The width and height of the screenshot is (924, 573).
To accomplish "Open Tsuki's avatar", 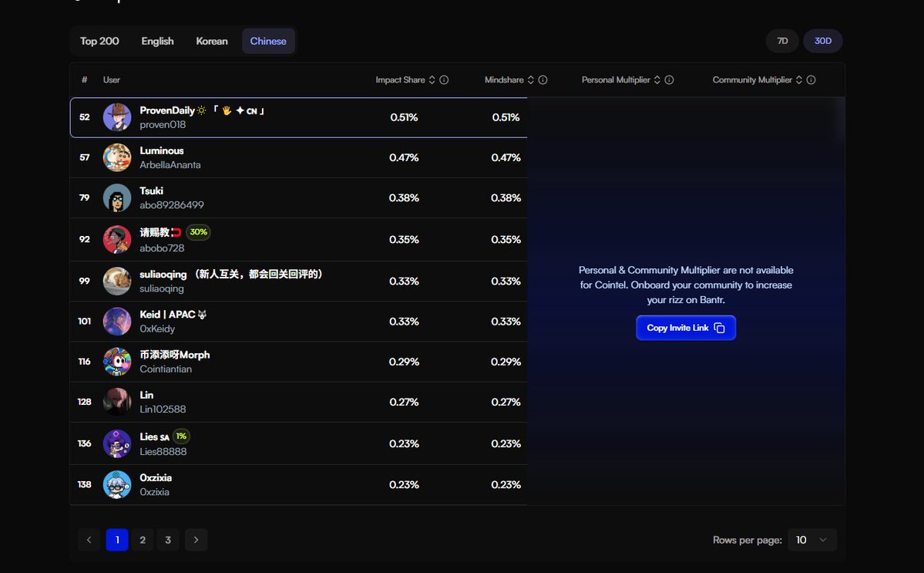I will click(117, 197).
